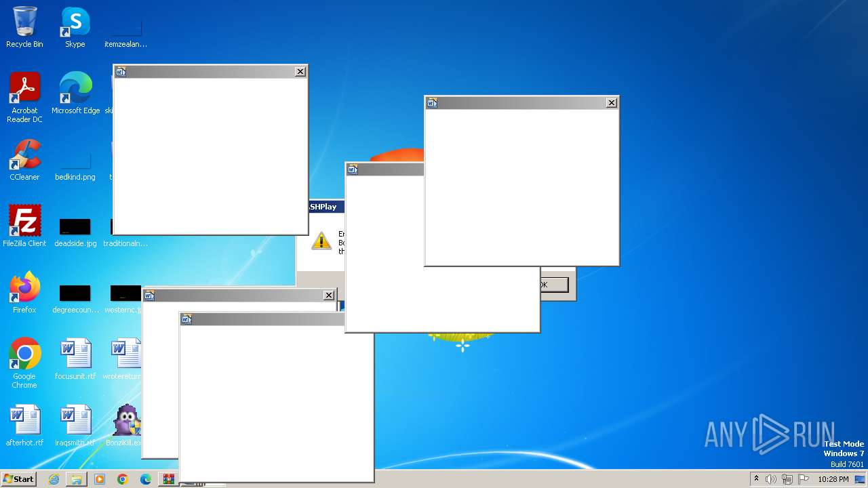The height and width of the screenshot is (488, 868).
Task: Click the right blank window's title icon
Action: click(432, 103)
